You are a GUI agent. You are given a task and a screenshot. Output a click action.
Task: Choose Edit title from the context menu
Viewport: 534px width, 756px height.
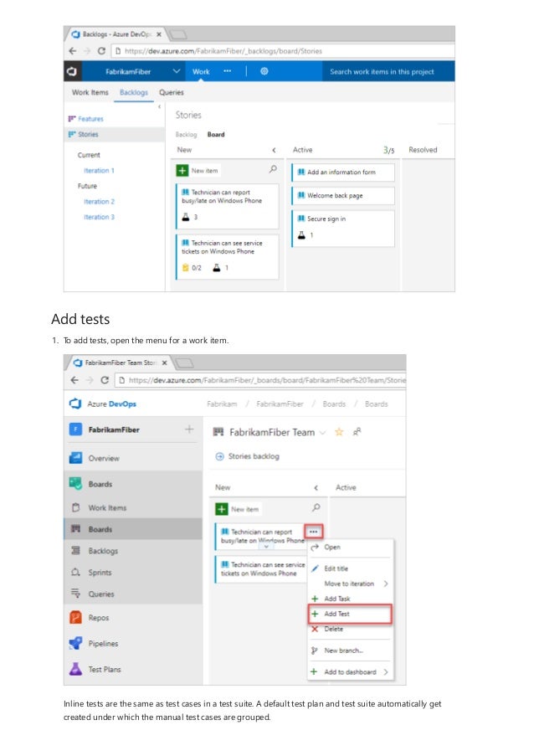click(x=351, y=568)
